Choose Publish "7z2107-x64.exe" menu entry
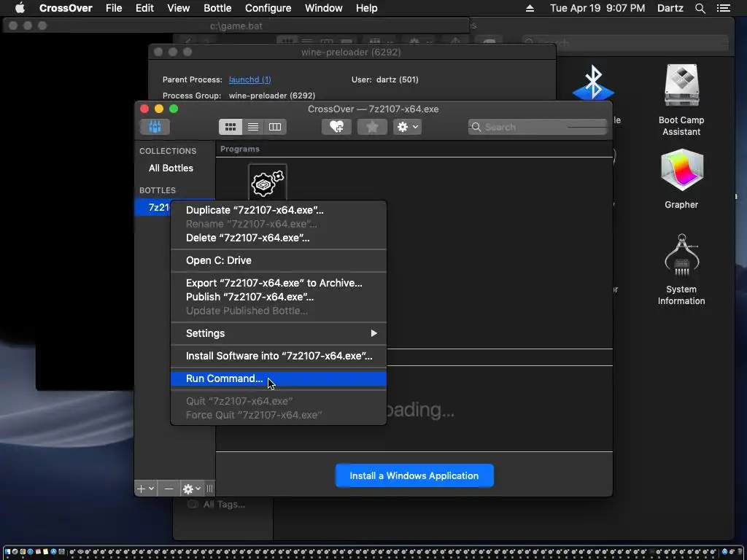This screenshot has width=747, height=560. click(278, 297)
